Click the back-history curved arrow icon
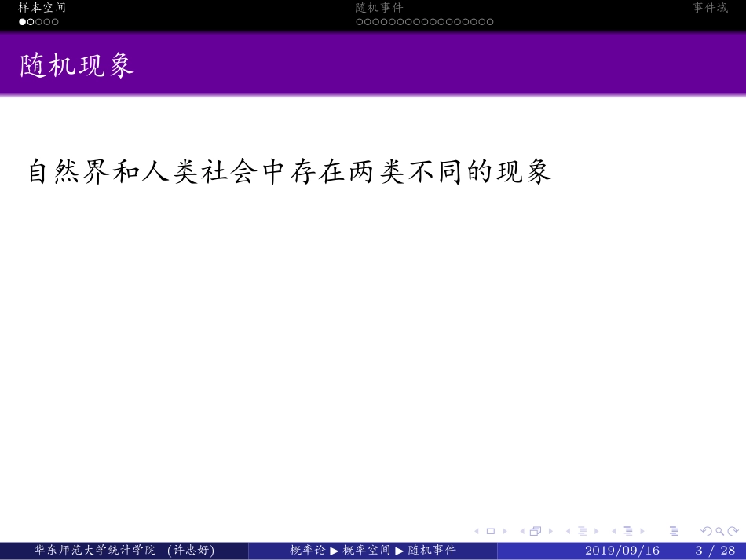This screenshot has height=560, width=746. [x=707, y=530]
